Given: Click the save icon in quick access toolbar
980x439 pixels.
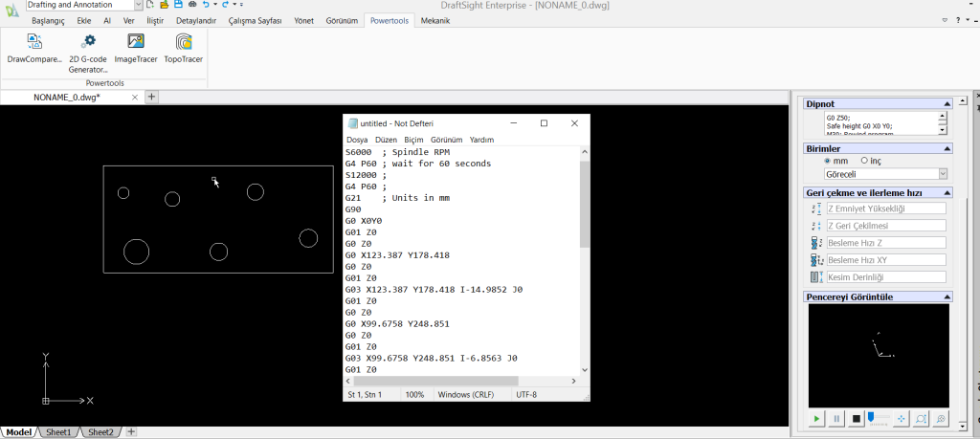Looking at the screenshot, I should [x=178, y=5].
